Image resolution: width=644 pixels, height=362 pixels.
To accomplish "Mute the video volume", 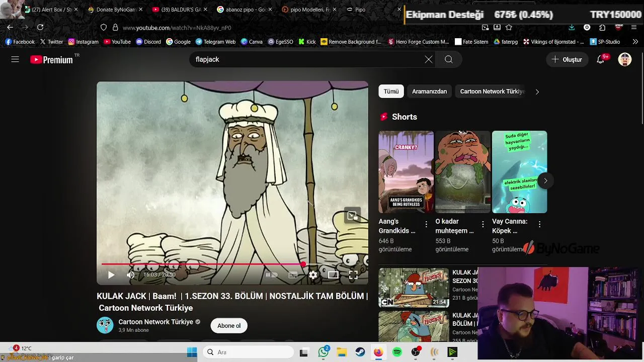I will click(x=130, y=275).
